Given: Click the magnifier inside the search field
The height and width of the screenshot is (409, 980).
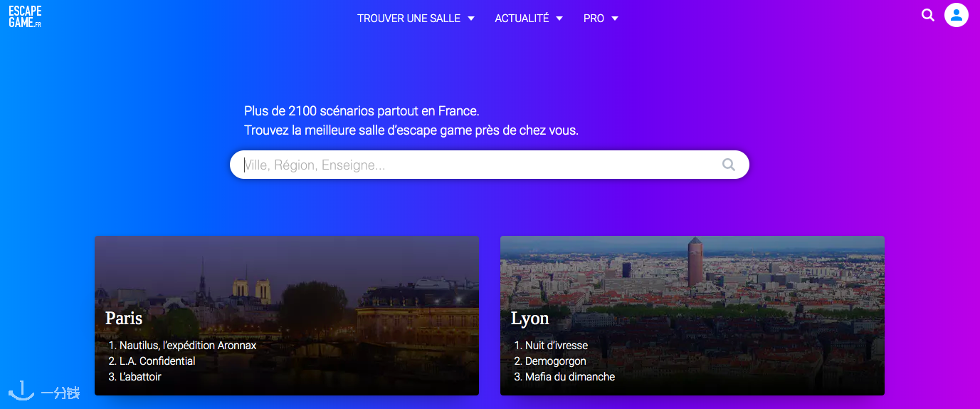Looking at the screenshot, I should point(729,165).
